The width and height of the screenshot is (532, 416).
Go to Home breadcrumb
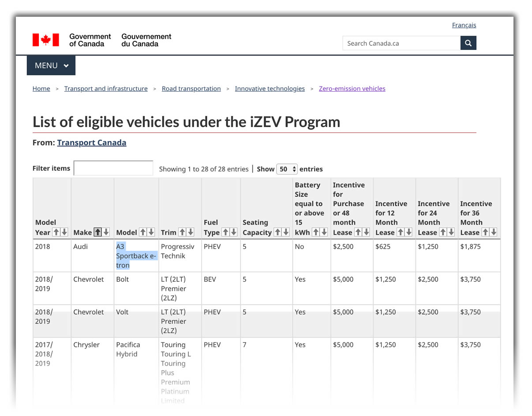tap(41, 89)
